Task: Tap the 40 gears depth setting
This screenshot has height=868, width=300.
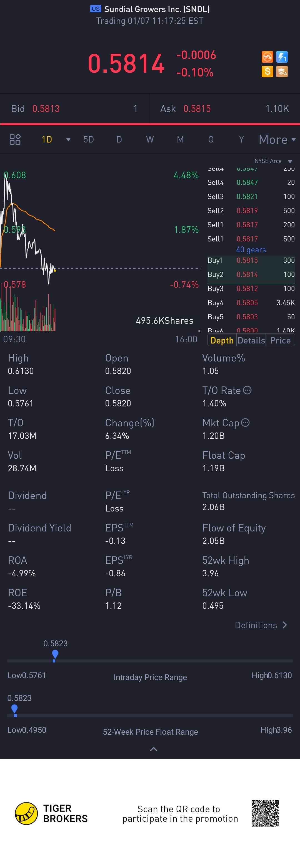Action: (x=251, y=250)
